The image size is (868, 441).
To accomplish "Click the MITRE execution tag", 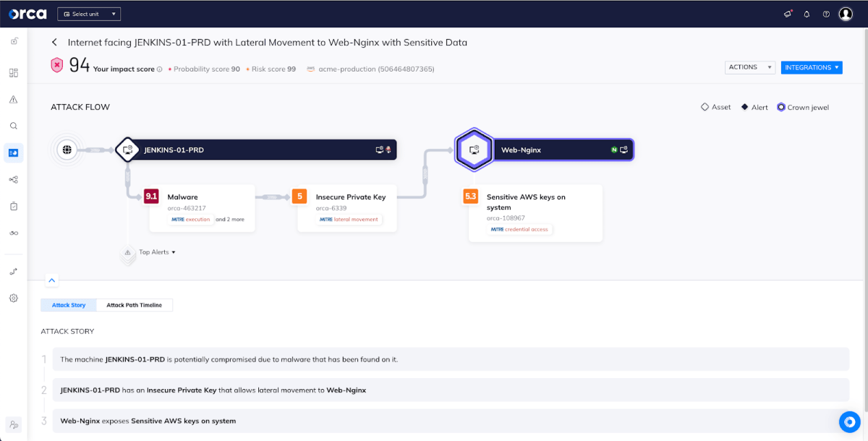I will [192, 219].
